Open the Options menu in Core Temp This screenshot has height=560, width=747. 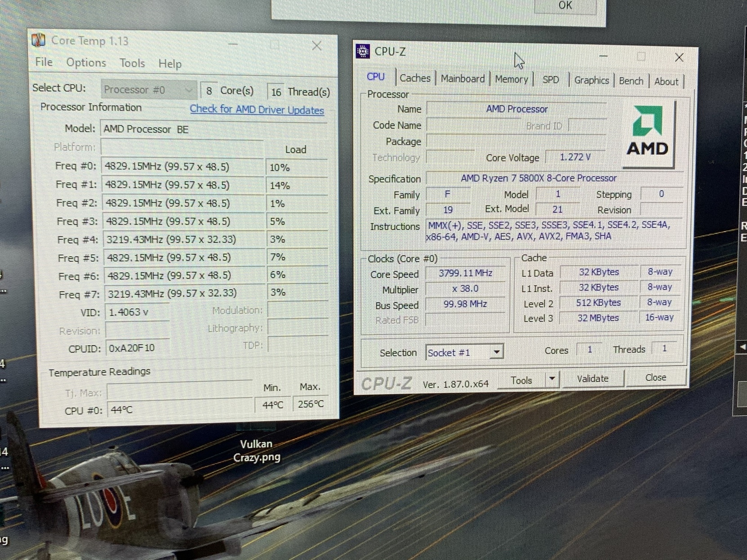86,62
